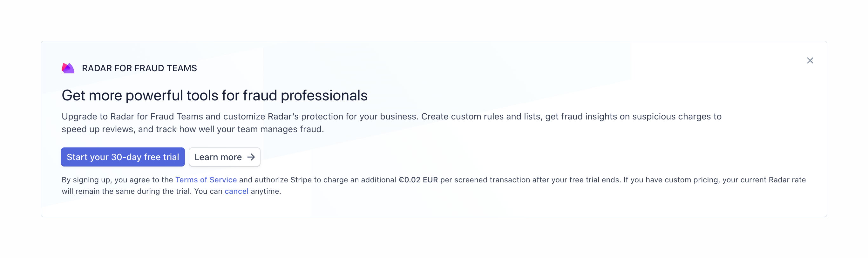Click the bold €0.02 EUR price text

(418, 180)
